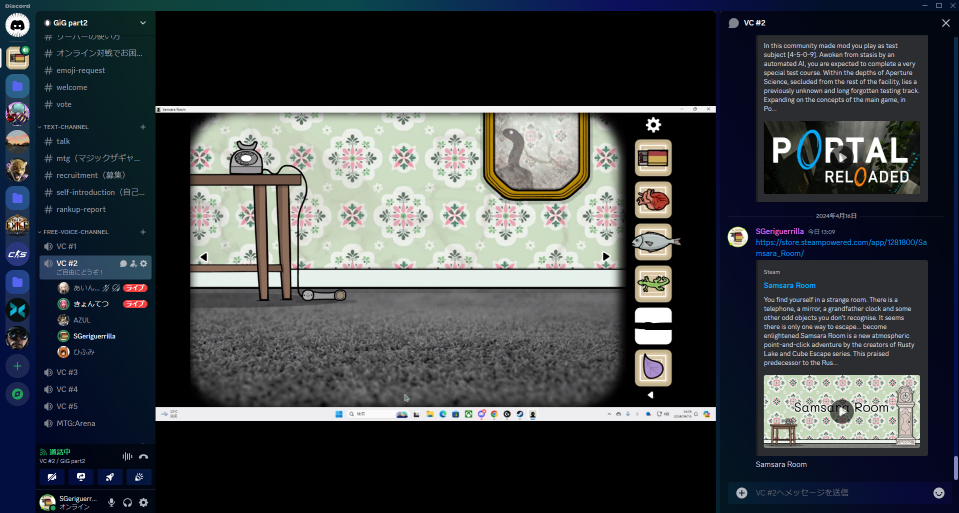
Task: Open user settings gear next to headphones
Action: pyautogui.click(x=144, y=503)
